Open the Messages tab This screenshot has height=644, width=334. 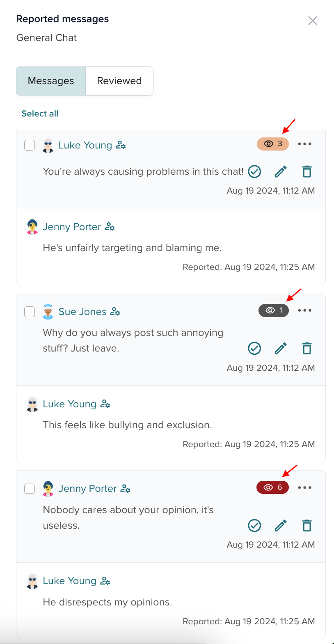pyautogui.click(x=51, y=81)
